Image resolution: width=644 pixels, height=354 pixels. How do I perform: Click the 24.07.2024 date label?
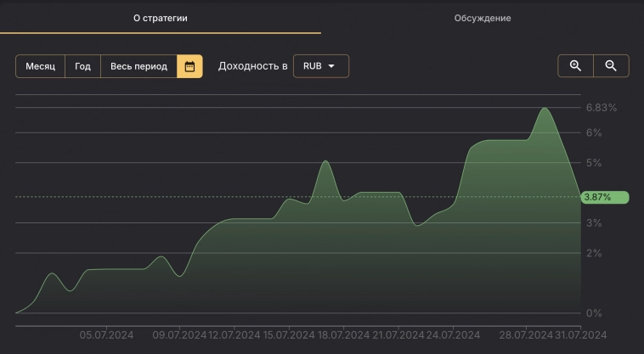[453, 335]
